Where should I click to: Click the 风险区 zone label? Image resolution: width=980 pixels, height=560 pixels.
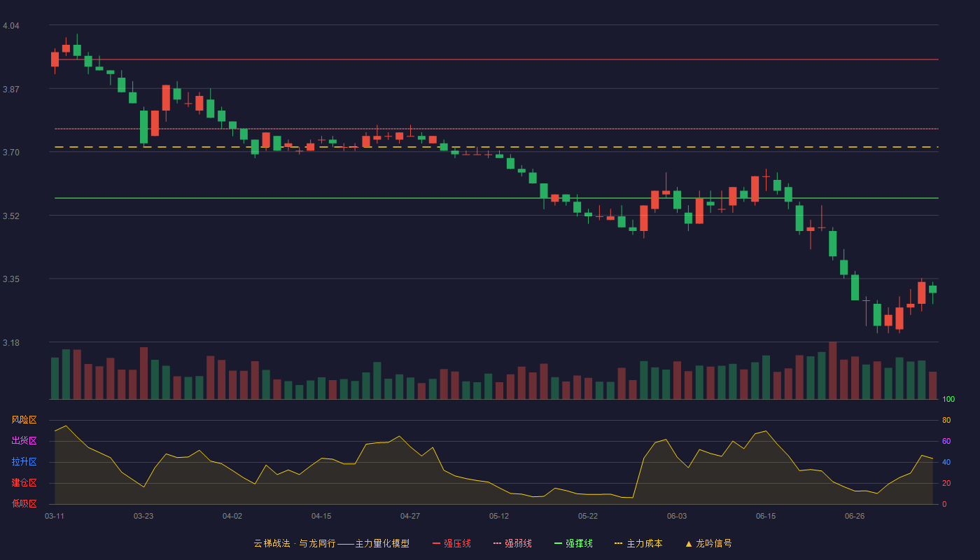24,420
